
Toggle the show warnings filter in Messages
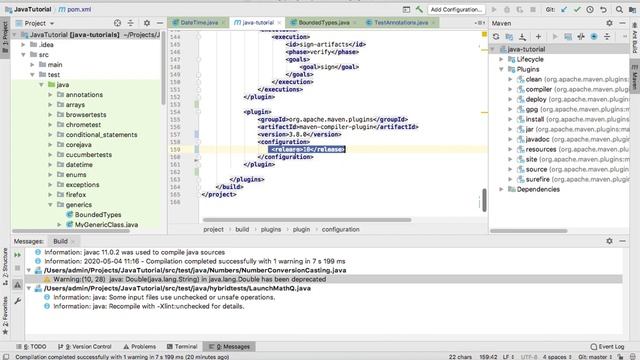click(x=18, y=284)
